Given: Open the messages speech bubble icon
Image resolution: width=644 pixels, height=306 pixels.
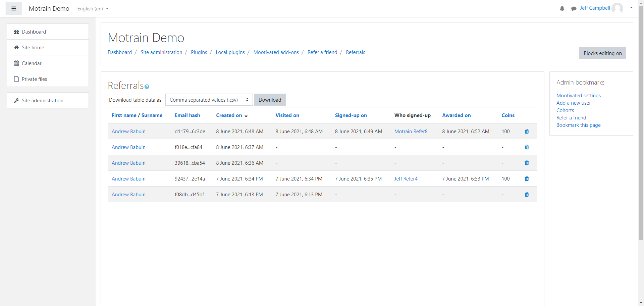Looking at the screenshot, I should click(574, 8).
